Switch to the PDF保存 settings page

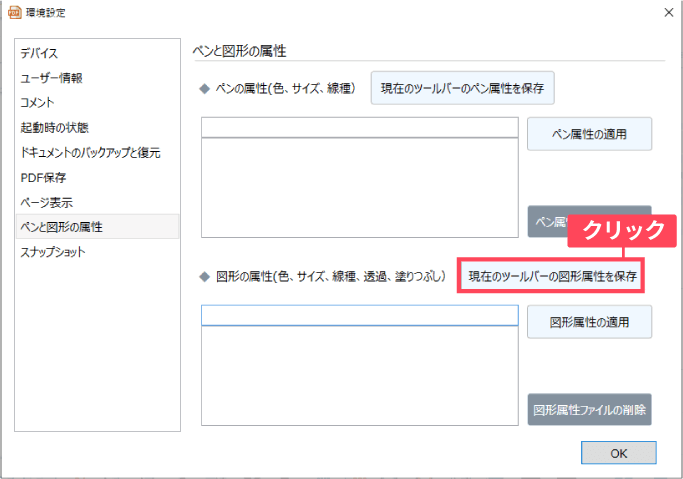pos(43,177)
